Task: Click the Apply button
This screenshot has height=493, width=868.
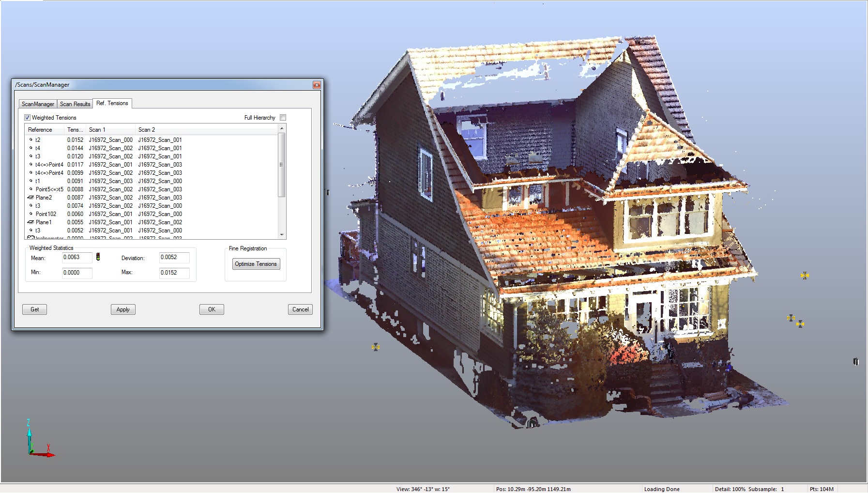Action: pos(123,309)
